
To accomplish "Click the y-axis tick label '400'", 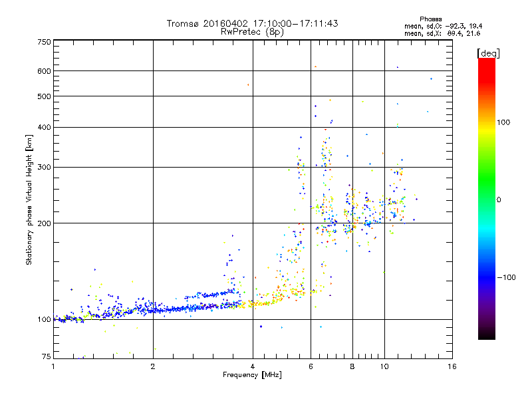I will [x=44, y=128].
